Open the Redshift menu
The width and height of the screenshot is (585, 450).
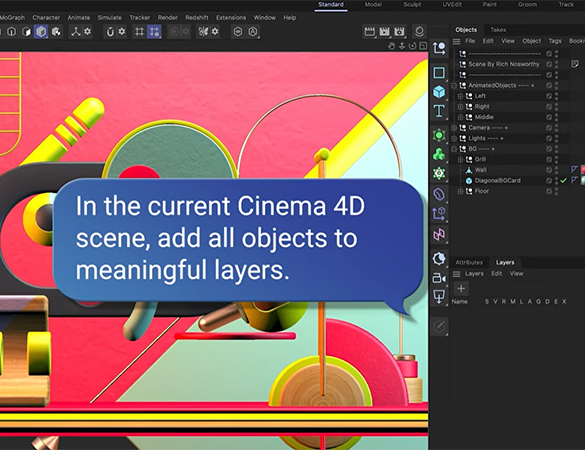click(x=197, y=18)
